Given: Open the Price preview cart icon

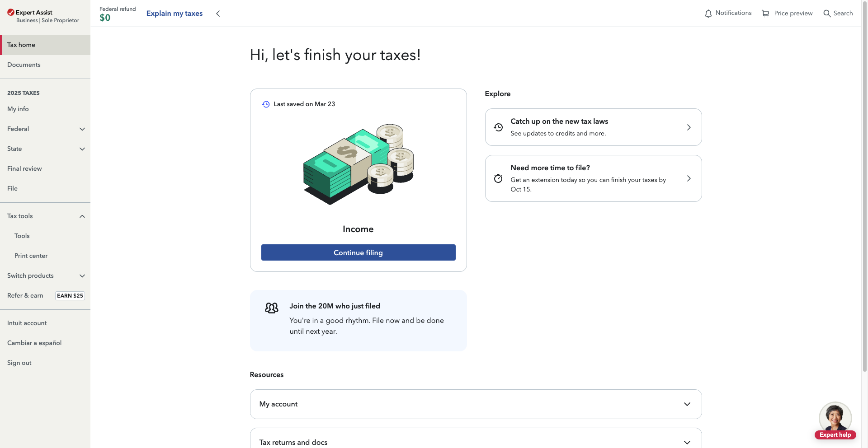Looking at the screenshot, I should pyautogui.click(x=765, y=14).
